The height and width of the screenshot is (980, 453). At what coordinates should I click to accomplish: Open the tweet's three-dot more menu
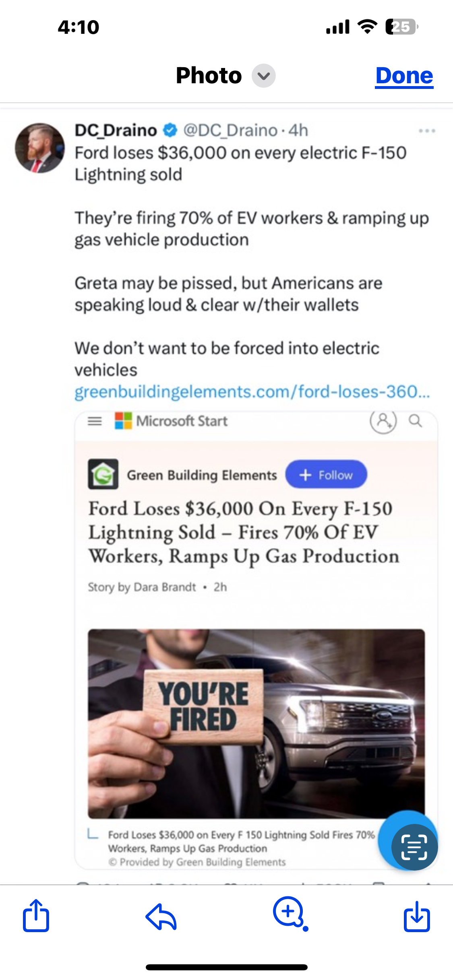pyautogui.click(x=427, y=131)
